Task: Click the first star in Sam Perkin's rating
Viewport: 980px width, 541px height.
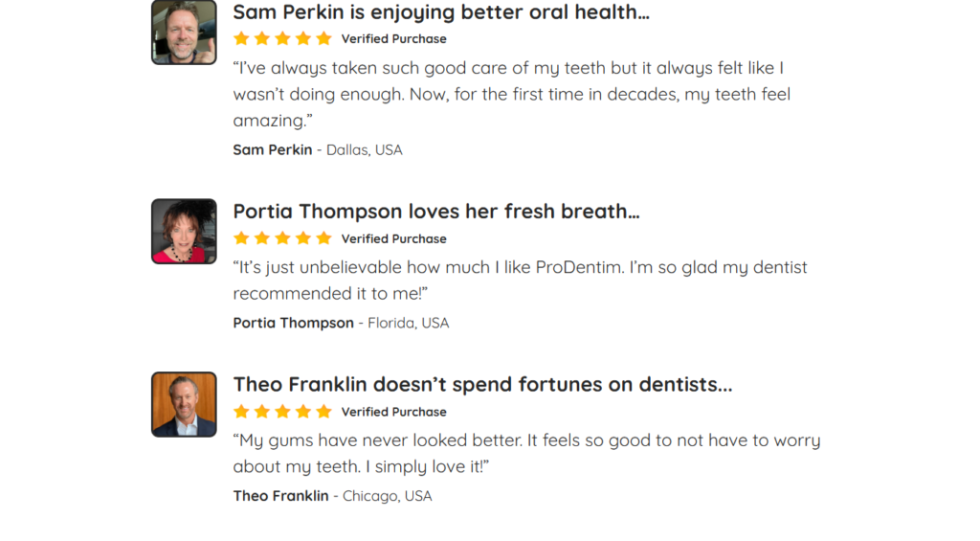Action: click(x=241, y=38)
